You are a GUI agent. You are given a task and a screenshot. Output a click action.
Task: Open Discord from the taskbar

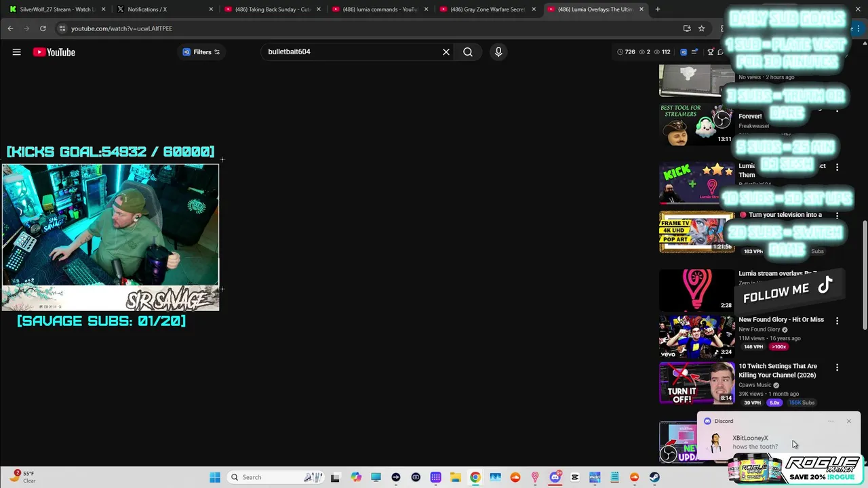click(x=555, y=477)
